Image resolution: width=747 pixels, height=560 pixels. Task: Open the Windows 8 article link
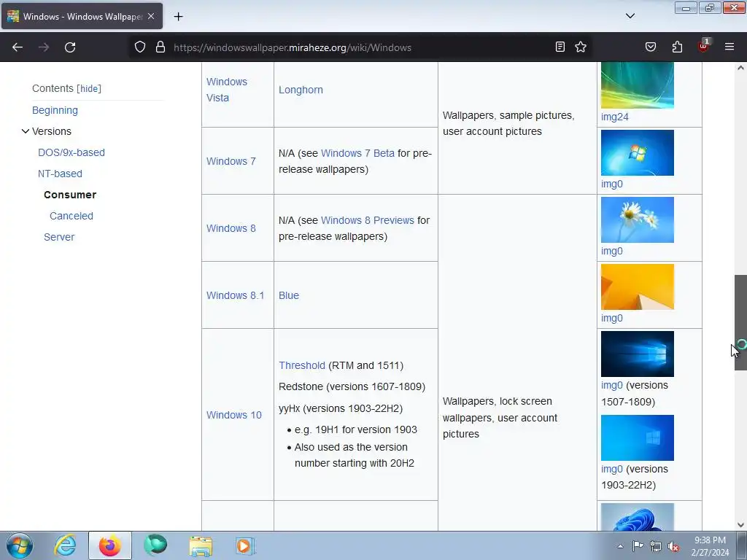[x=231, y=228]
